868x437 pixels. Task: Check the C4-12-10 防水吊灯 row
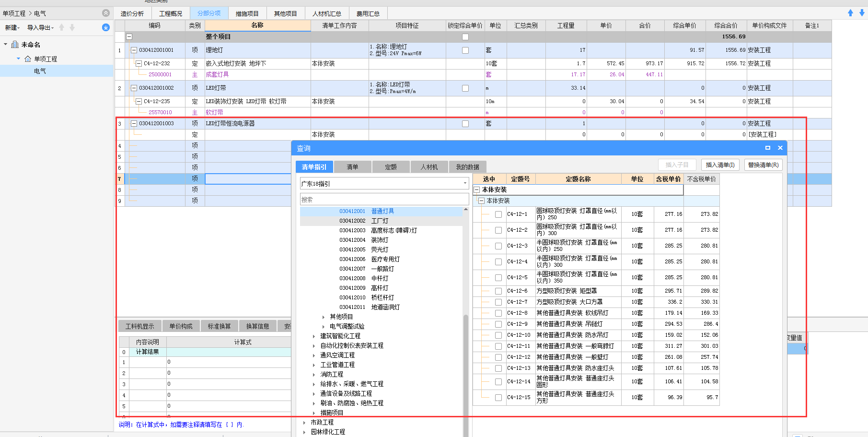(498, 335)
